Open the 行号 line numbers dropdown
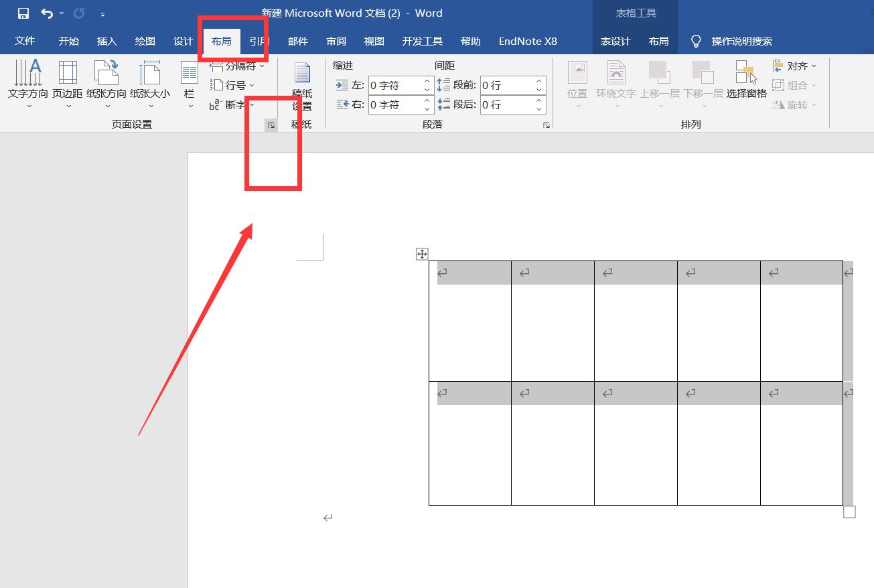Viewport: 874px width, 588px height. pos(232,85)
